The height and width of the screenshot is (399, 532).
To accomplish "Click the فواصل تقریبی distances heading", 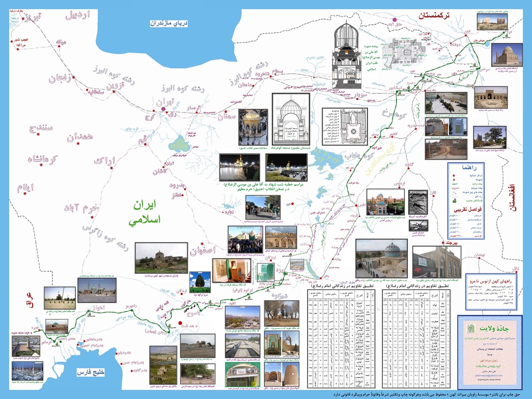I will [x=468, y=209].
